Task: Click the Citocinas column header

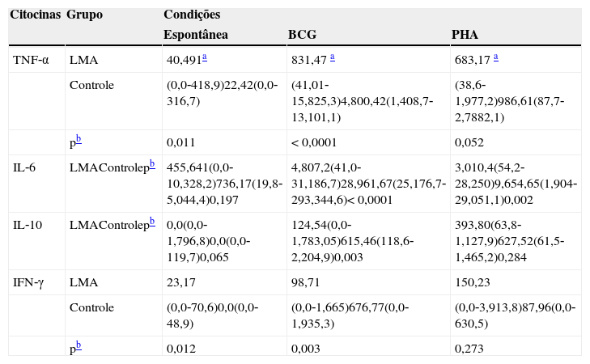Action: point(35,15)
